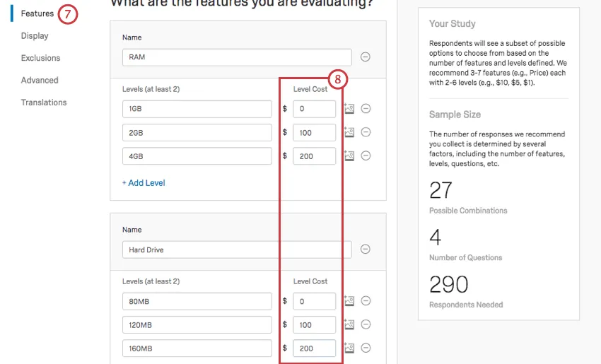
Task: Open the Advanced settings section
Action: tap(40, 81)
